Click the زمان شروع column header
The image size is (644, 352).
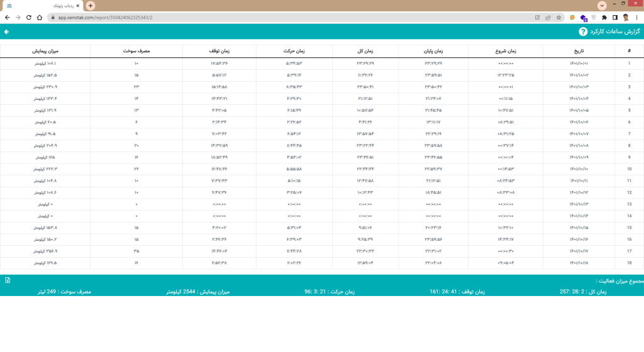(506, 51)
